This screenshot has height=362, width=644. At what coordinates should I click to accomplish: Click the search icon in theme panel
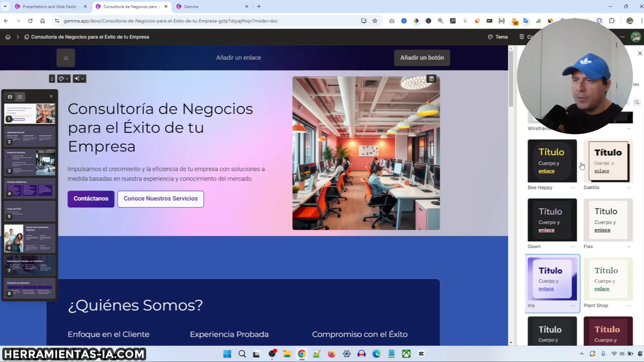coord(637,102)
